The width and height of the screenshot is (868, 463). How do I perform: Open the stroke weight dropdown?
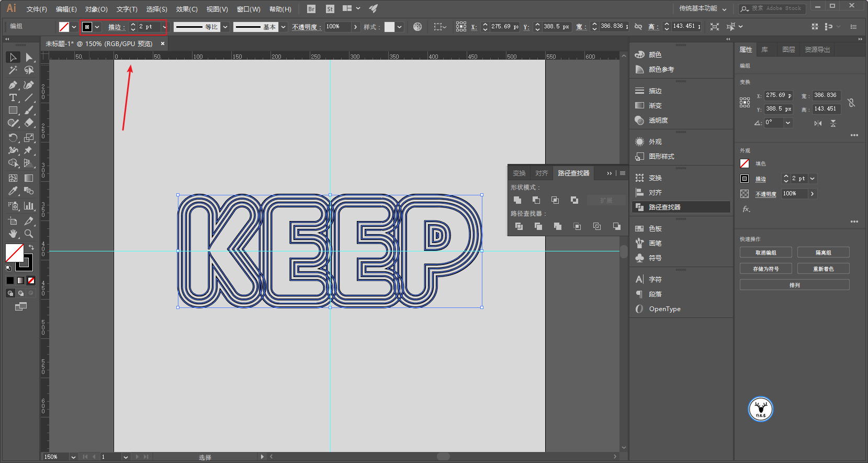[x=164, y=27]
